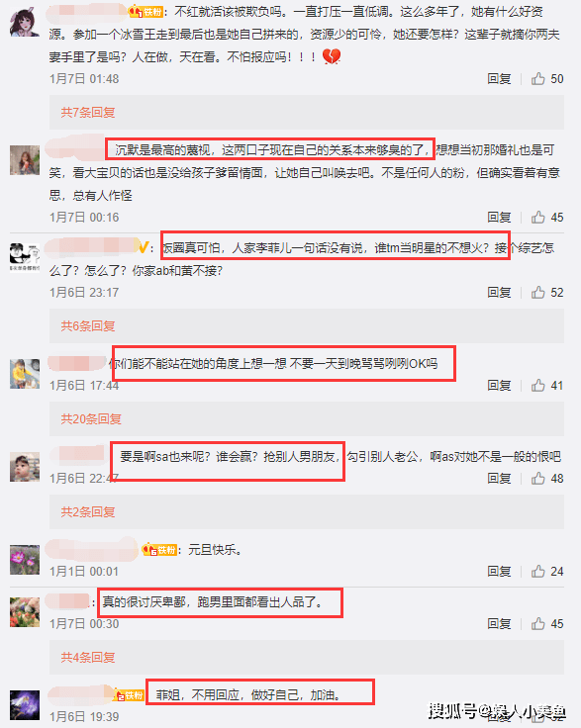Reply to the 1月7日 01:48 comment

499,79
